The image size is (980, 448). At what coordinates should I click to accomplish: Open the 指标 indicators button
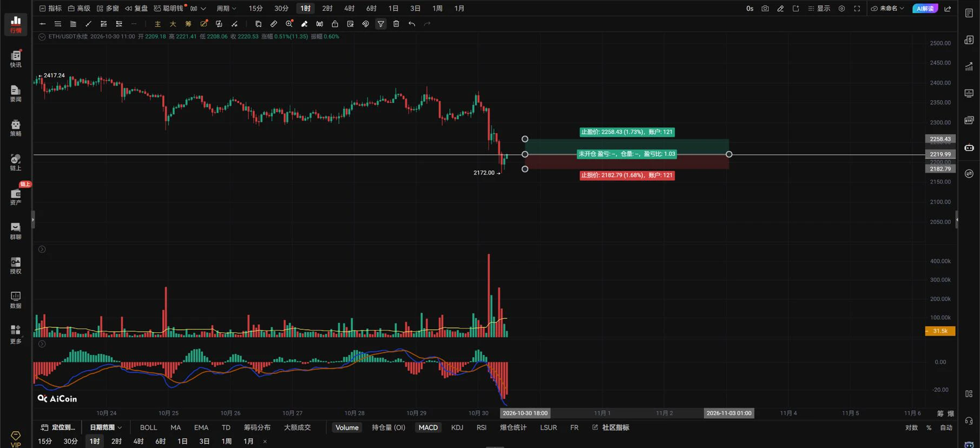coord(50,9)
